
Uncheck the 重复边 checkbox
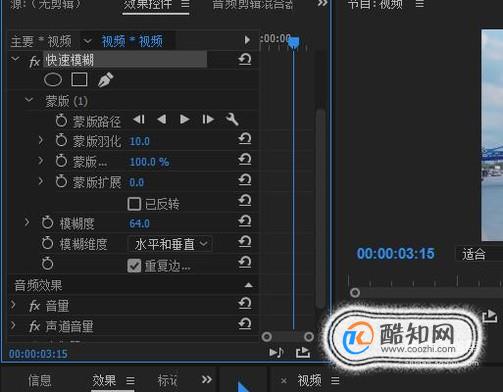click(x=134, y=266)
